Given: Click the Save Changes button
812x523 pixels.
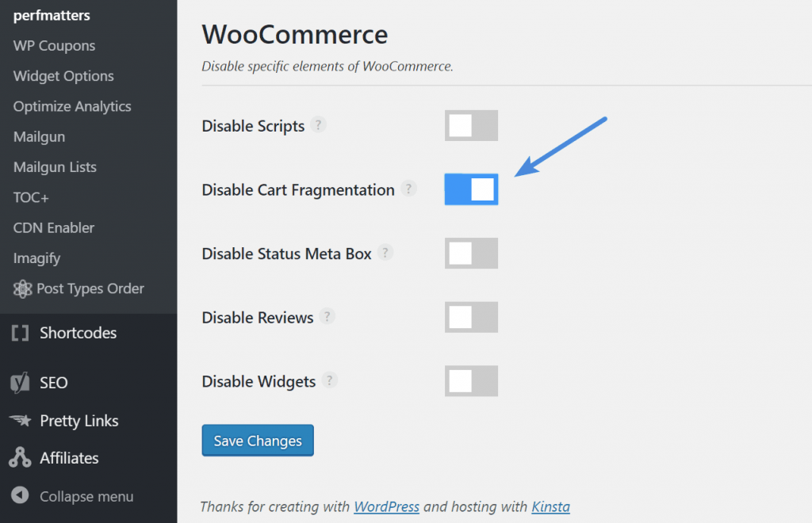Looking at the screenshot, I should coord(257,441).
